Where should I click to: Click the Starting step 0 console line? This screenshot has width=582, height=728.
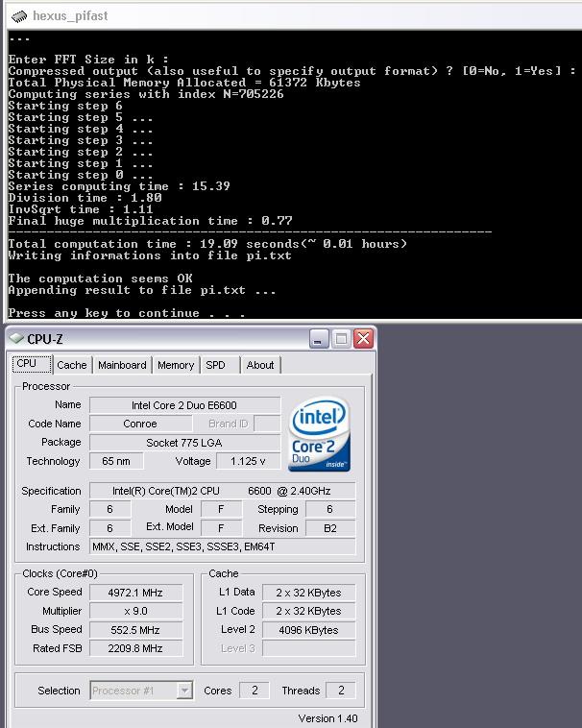pyautogui.click(x=81, y=175)
